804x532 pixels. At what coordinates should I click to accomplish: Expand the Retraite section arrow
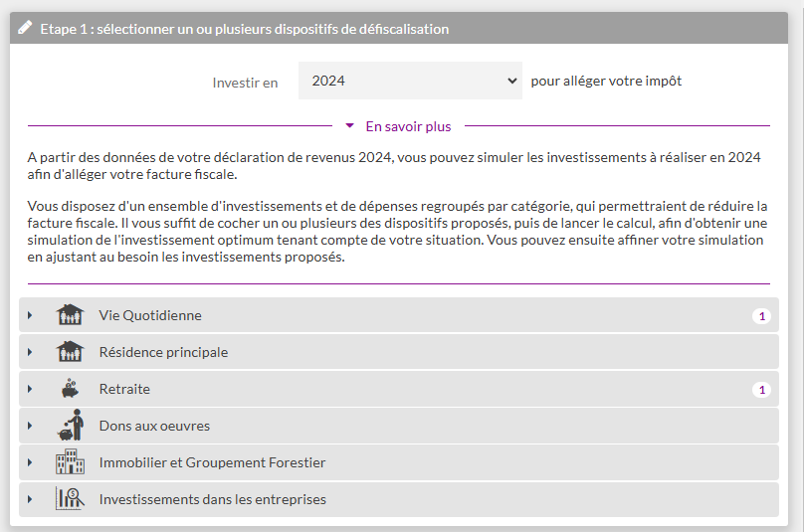click(x=30, y=389)
